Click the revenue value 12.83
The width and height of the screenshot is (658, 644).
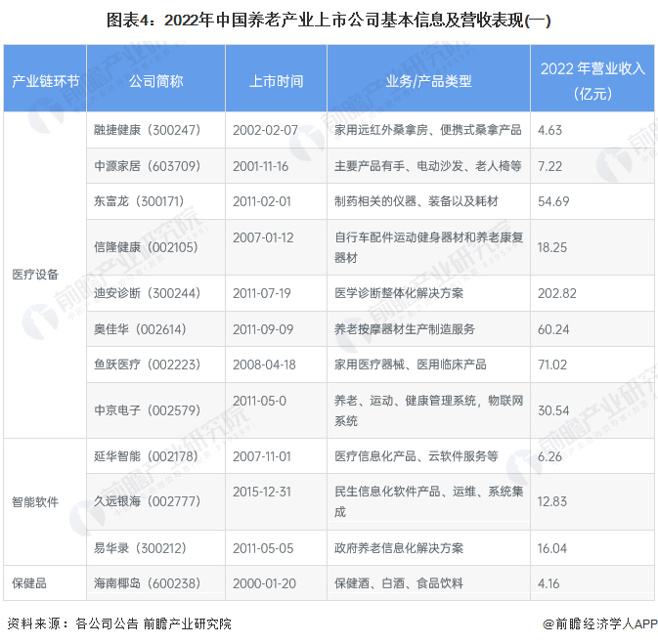point(552,501)
